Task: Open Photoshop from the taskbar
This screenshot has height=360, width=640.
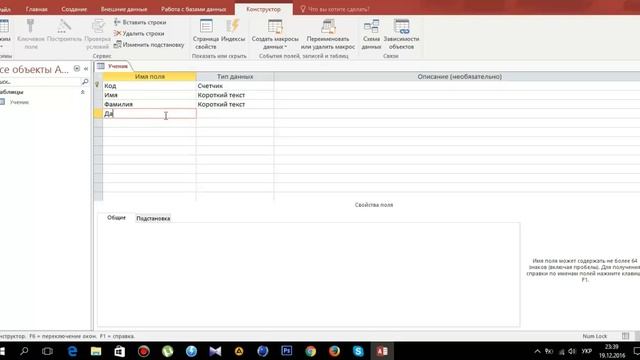Action: (x=287, y=351)
